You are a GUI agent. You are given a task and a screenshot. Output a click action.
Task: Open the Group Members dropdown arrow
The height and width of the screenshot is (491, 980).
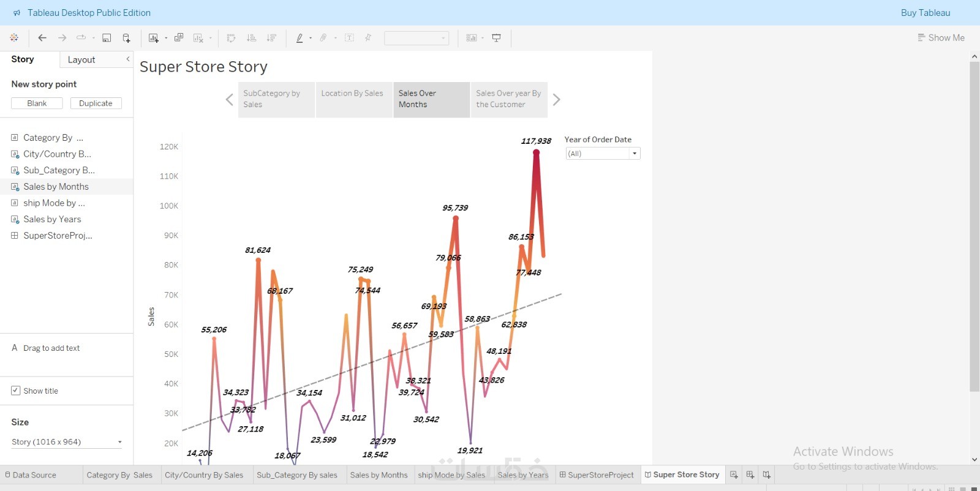336,38
